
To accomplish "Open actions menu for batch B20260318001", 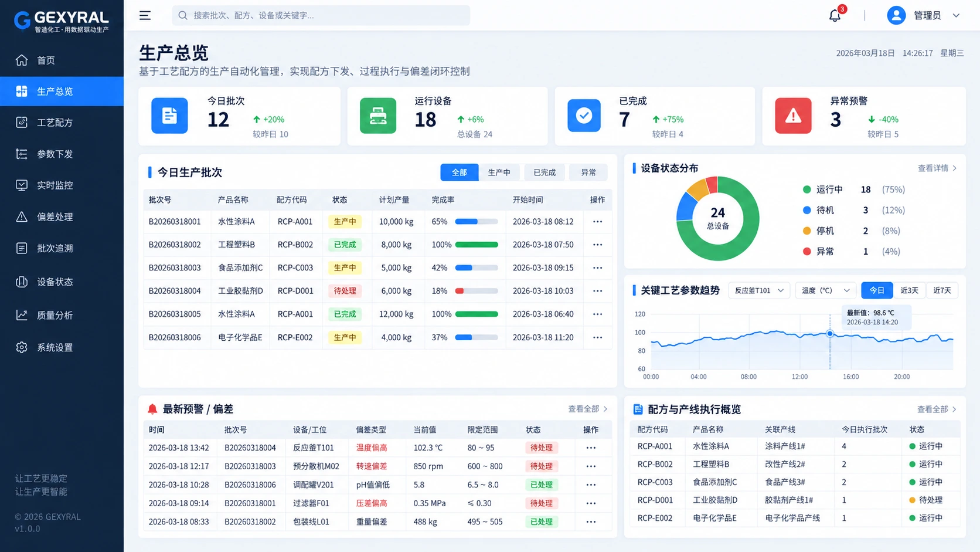I will pos(597,222).
